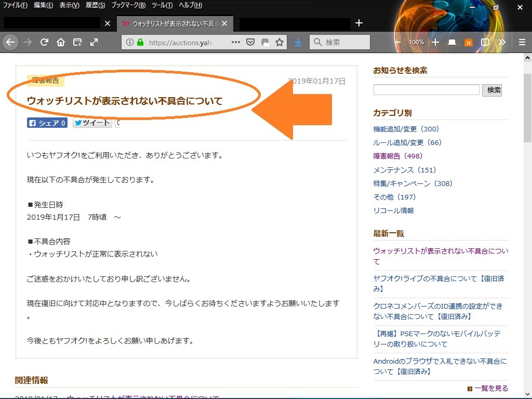Open a new tab with the plus button
This screenshot has width=532, height=399.
click(359, 23)
